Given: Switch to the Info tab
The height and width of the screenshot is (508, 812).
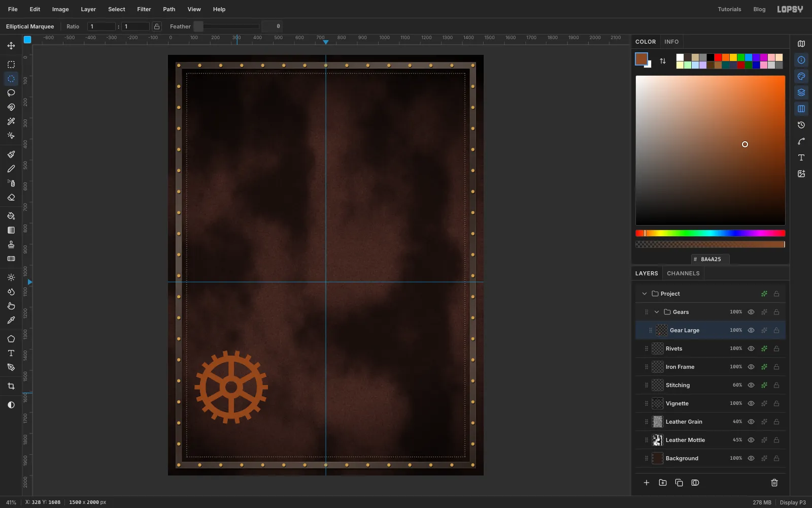Looking at the screenshot, I should click(671, 42).
